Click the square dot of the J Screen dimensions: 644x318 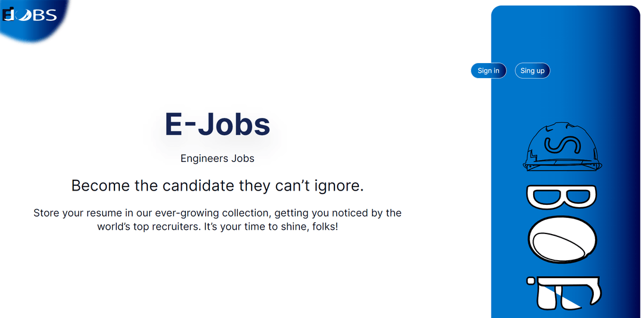coord(531,281)
